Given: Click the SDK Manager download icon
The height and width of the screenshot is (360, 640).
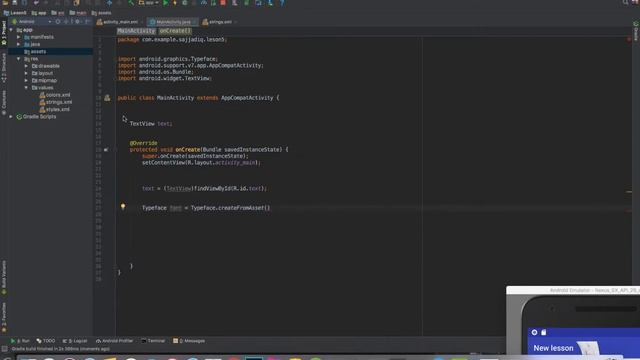Looking at the screenshot, I should tap(270, 3).
